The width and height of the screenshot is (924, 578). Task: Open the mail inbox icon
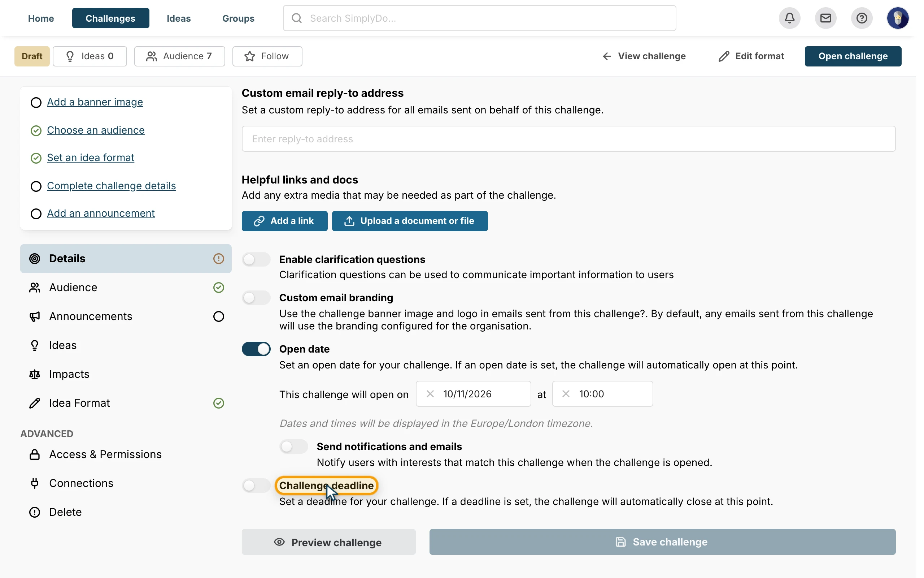(x=825, y=18)
